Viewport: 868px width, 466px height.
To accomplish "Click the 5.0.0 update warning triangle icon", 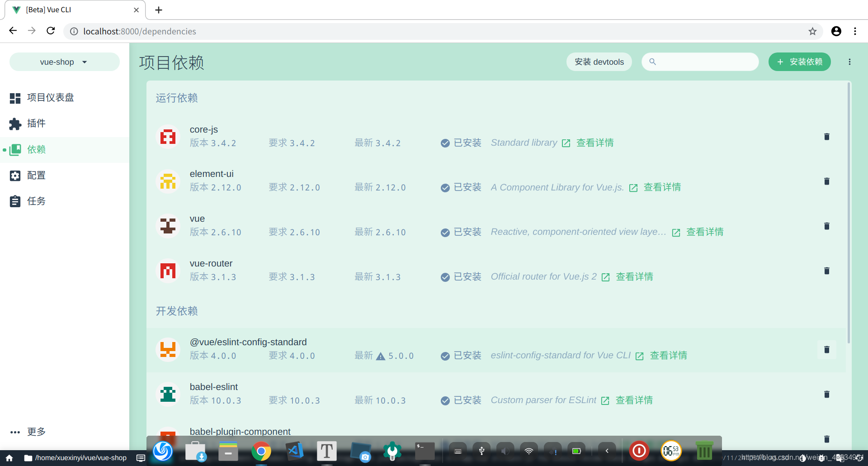I will click(381, 356).
